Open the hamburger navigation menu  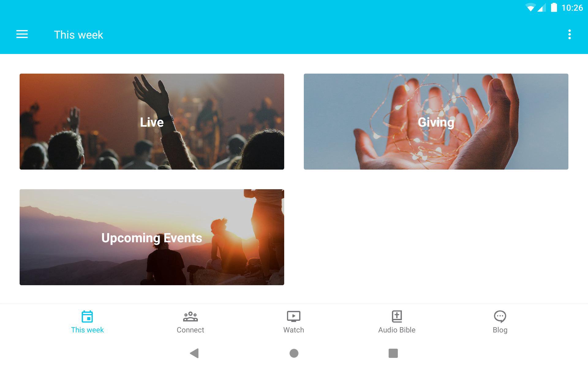pos(22,34)
